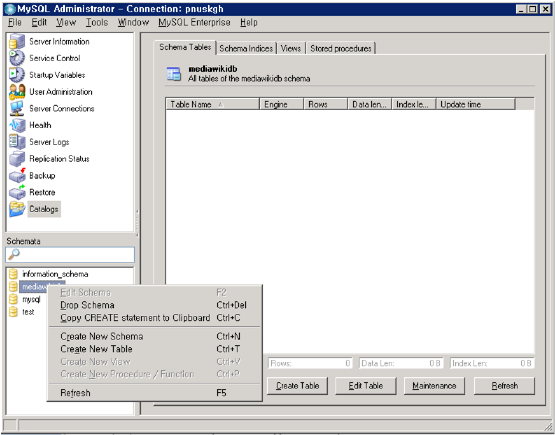
Task: Open the Restore drive icon
Action: pos(17,192)
